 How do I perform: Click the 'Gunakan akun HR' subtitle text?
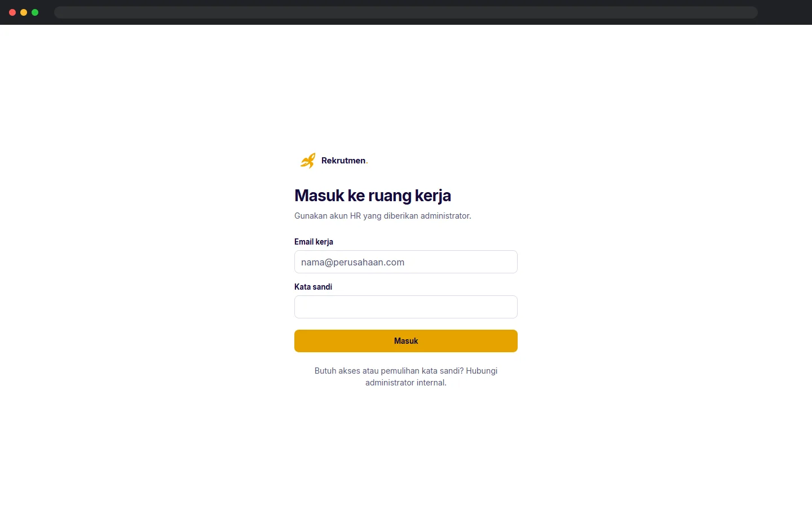[x=383, y=216]
